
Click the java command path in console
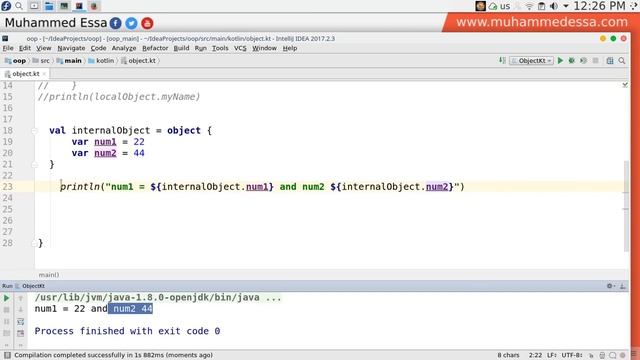click(158, 298)
